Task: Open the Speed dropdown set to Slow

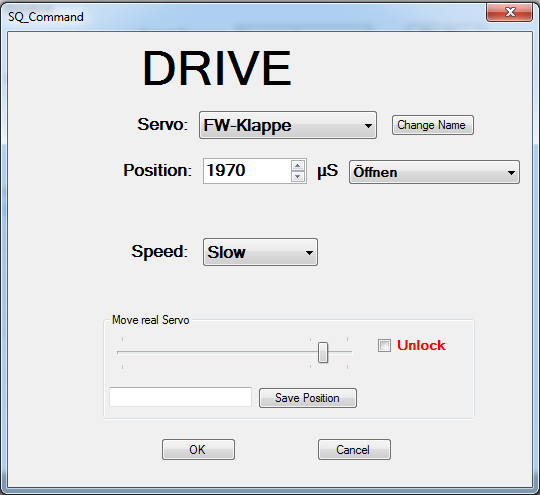Action: coord(260,252)
